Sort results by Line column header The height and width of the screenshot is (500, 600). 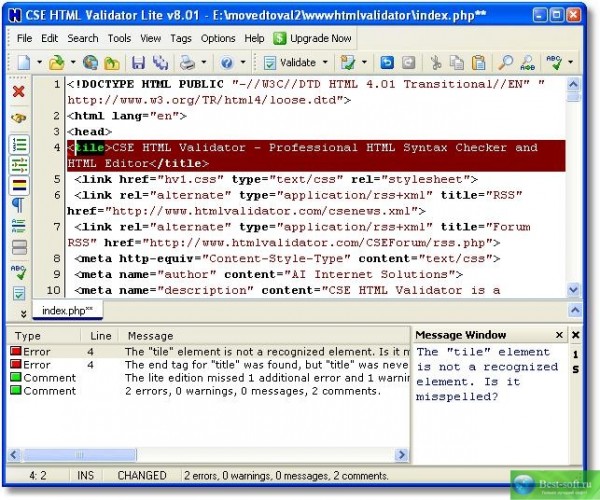click(100, 336)
